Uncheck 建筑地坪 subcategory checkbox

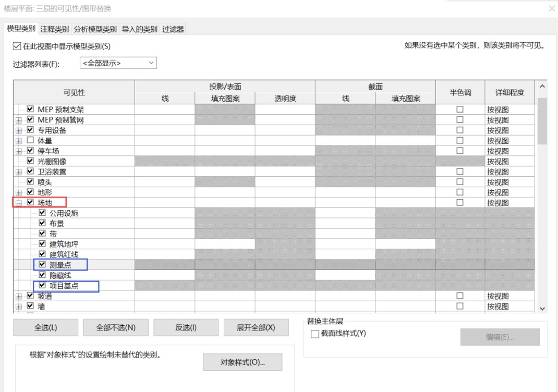(42, 243)
